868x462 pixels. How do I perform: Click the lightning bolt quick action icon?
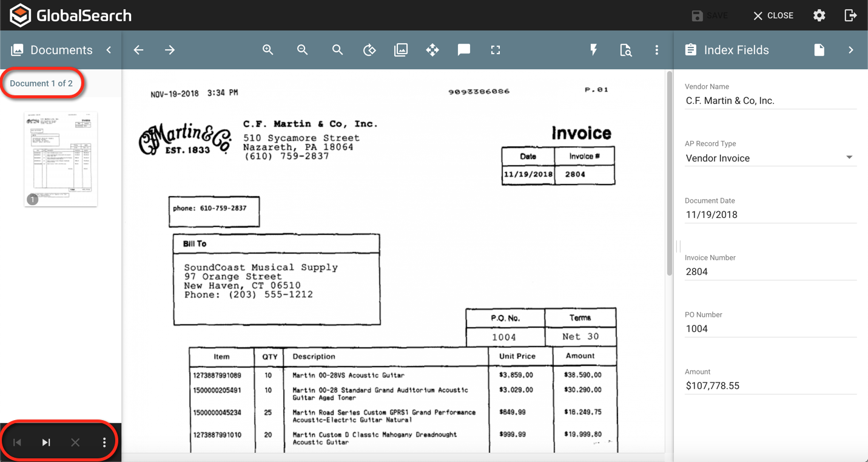[594, 50]
